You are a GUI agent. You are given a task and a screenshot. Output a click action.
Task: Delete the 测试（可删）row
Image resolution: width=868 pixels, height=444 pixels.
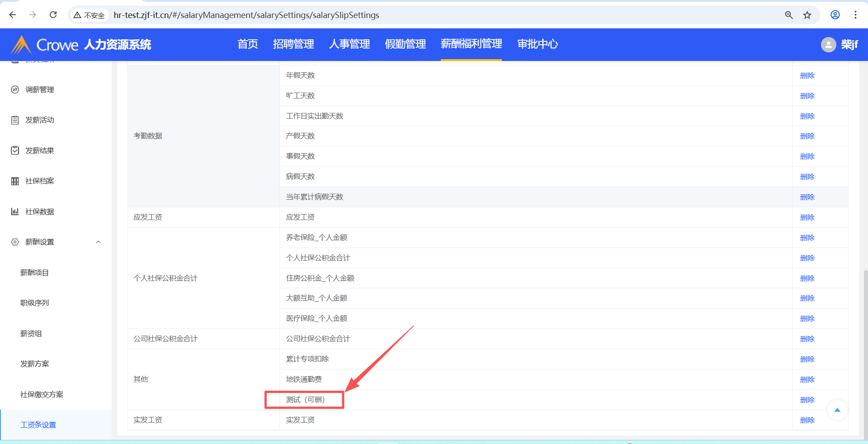coord(807,400)
